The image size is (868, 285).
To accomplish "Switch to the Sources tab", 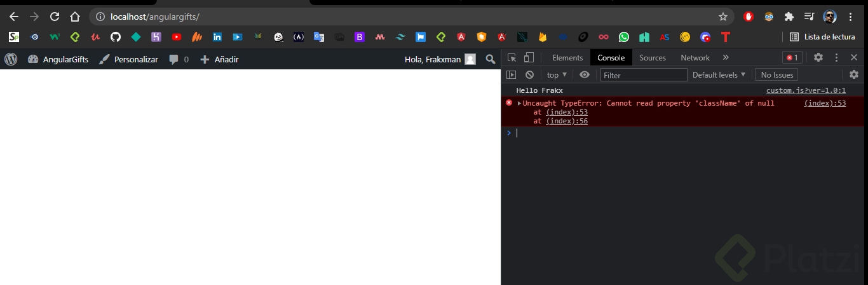I will (x=653, y=58).
